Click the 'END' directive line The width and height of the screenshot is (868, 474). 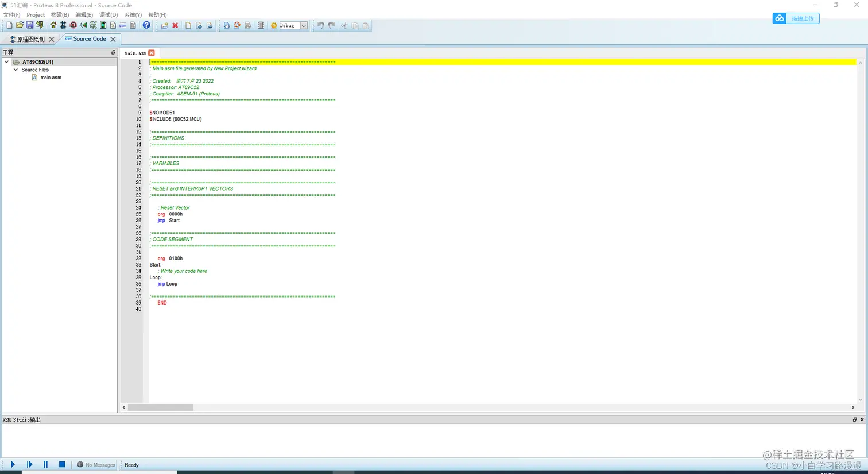click(162, 303)
